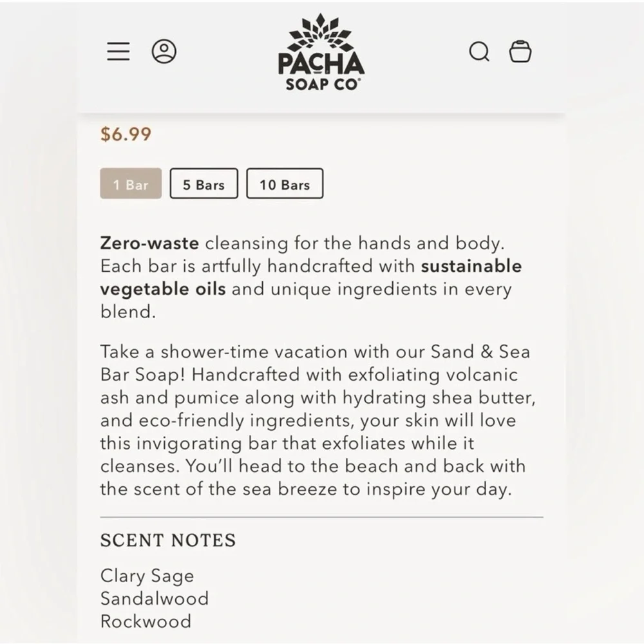Viewport: 644px width, 644px height.
Task: Choose the 5 Bars option
Action: pos(204,185)
